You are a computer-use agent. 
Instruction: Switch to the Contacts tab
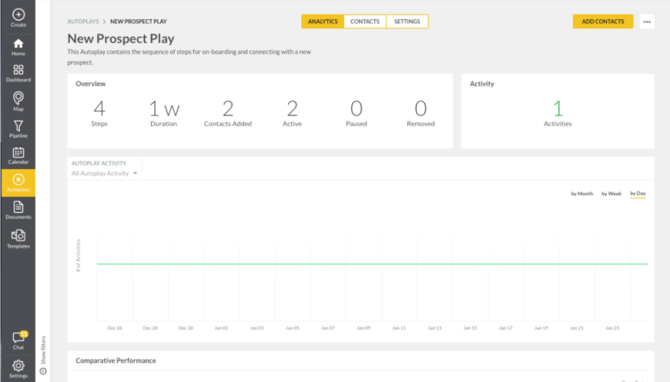365,21
